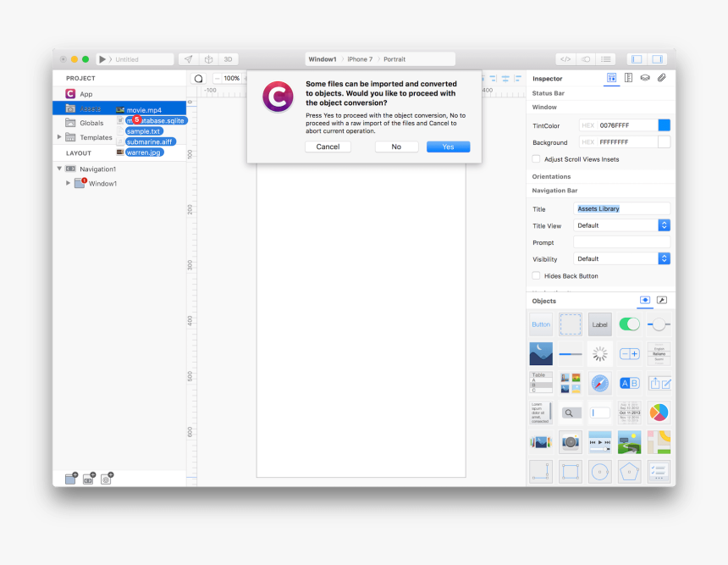
Task: Select the Map object from the library
Action: [659, 441]
